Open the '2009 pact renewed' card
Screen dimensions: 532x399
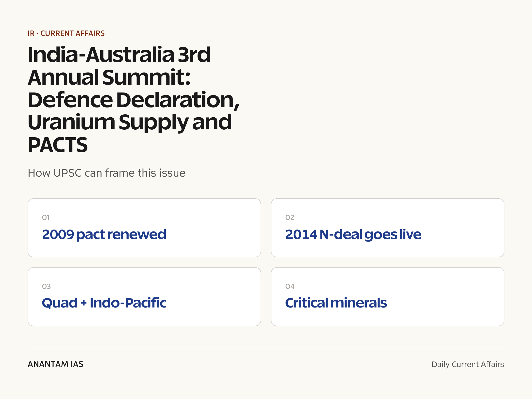tap(144, 228)
